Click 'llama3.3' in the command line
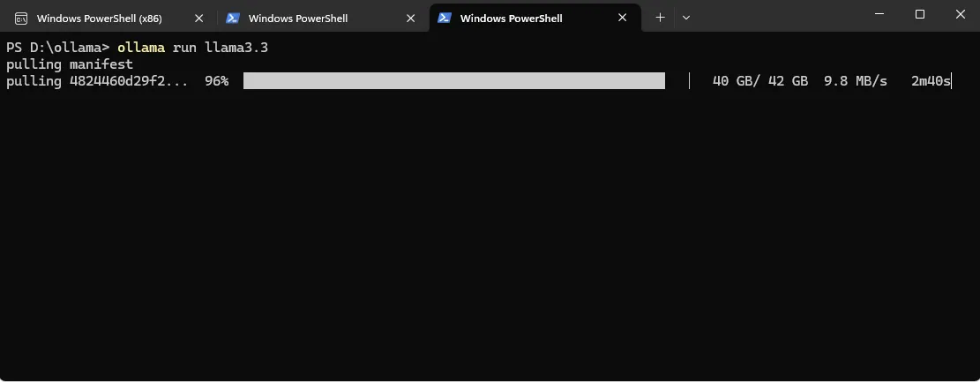This screenshot has width=980, height=382. coord(236,48)
